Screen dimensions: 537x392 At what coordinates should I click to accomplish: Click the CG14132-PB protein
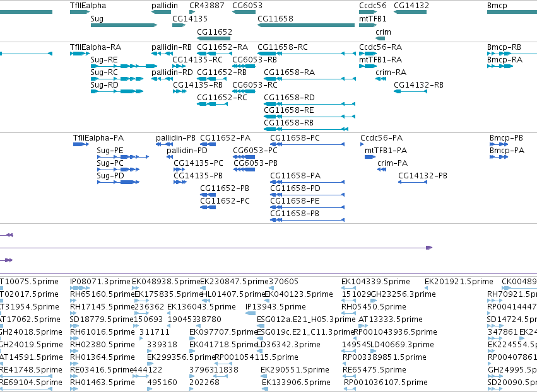(413, 182)
